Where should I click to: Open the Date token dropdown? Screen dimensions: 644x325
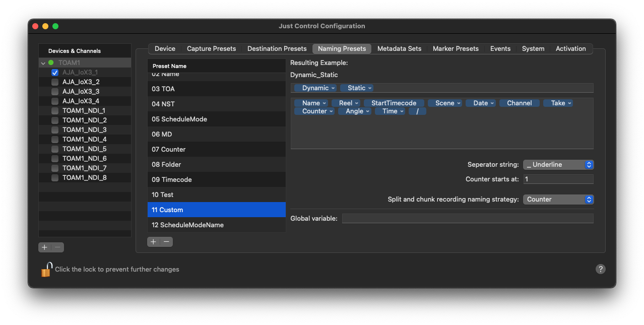click(481, 103)
